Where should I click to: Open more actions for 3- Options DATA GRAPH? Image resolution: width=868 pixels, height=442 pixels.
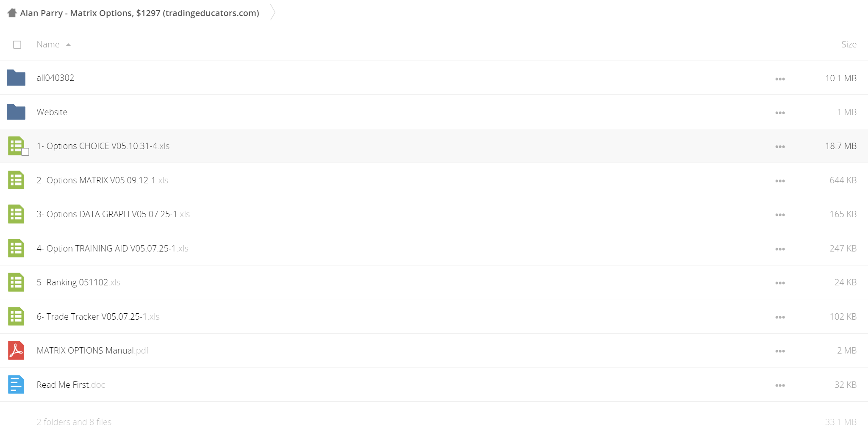click(x=780, y=215)
